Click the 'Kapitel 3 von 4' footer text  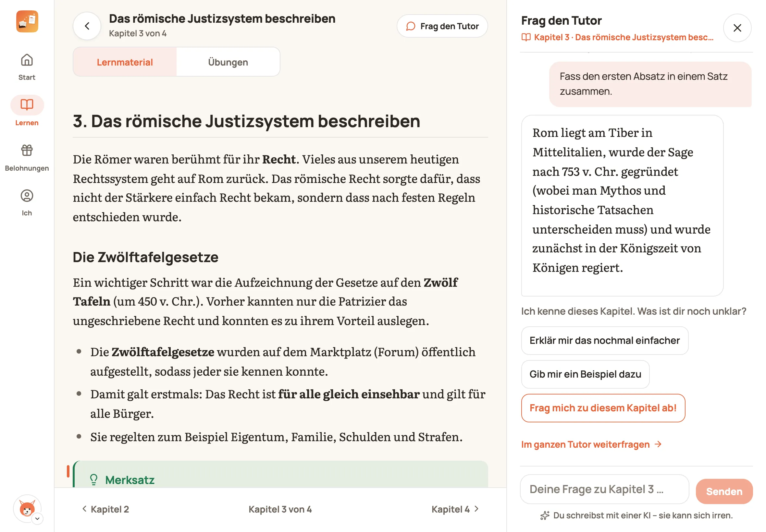[280, 509]
